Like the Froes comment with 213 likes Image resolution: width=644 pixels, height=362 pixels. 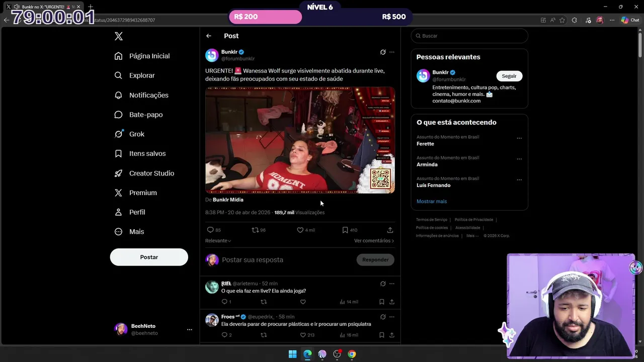point(307,335)
